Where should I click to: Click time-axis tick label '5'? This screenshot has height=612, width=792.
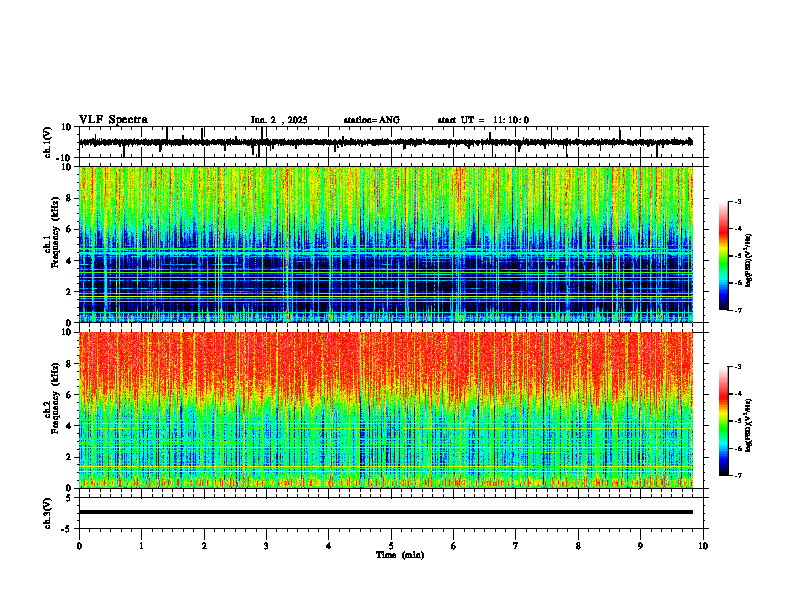pyautogui.click(x=391, y=546)
